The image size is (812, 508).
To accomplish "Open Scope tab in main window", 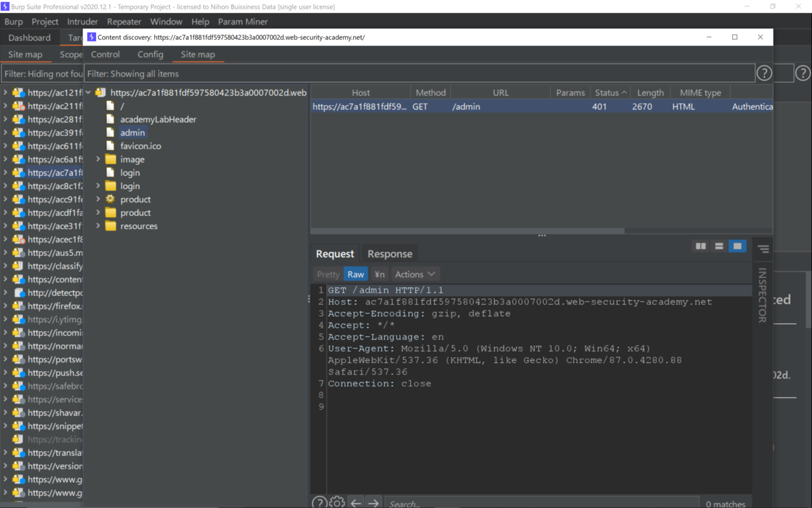I will click(x=70, y=54).
